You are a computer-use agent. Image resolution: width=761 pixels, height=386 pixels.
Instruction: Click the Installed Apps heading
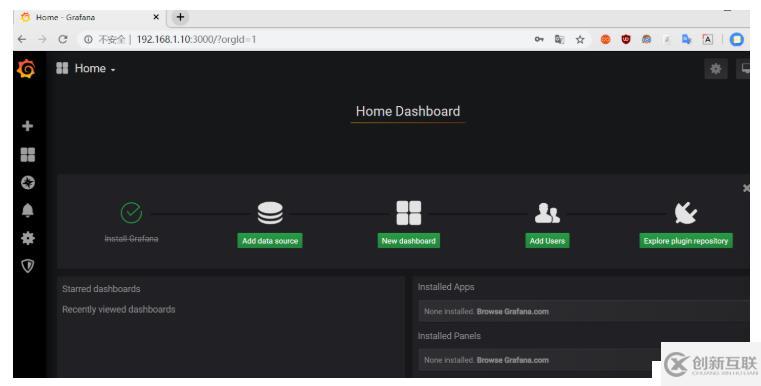tap(446, 287)
